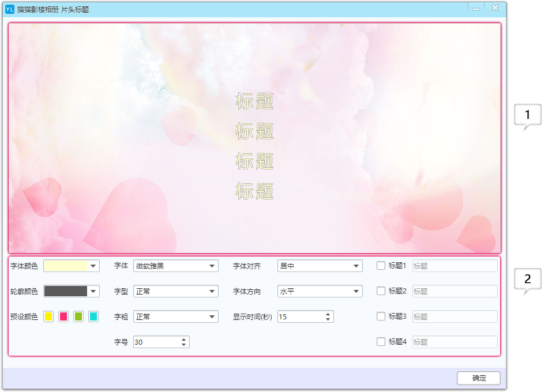The width and height of the screenshot is (548, 392).
Task: Open the 字体方向 direction dropdown 水平
Action: (x=320, y=291)
